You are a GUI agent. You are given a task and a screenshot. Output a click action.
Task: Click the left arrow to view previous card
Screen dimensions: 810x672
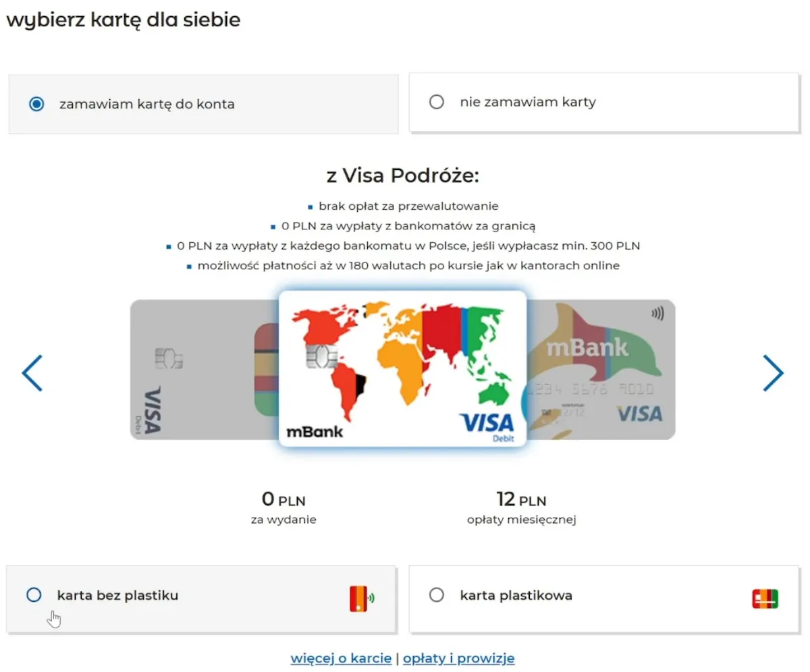[x=32, y=372]
